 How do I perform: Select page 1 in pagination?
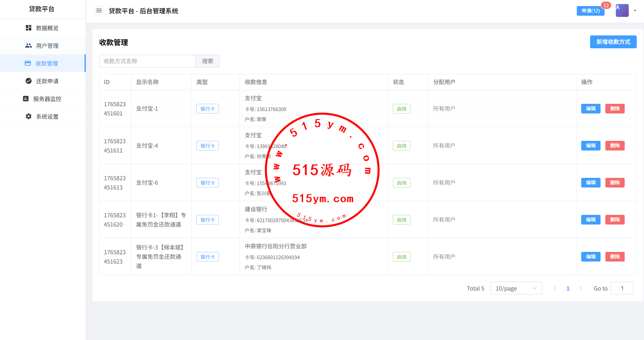click(x=568, y=288)
